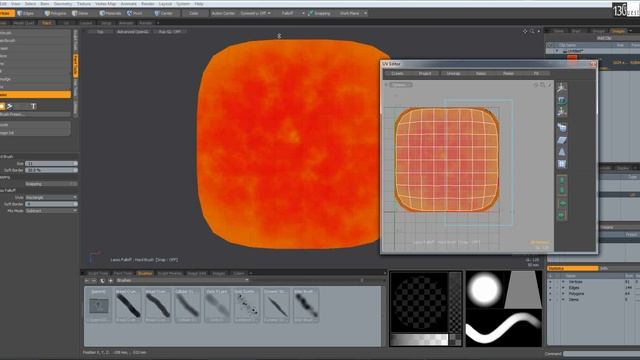Adjust the Soft Border slider under brush size

tap(51, 170)
